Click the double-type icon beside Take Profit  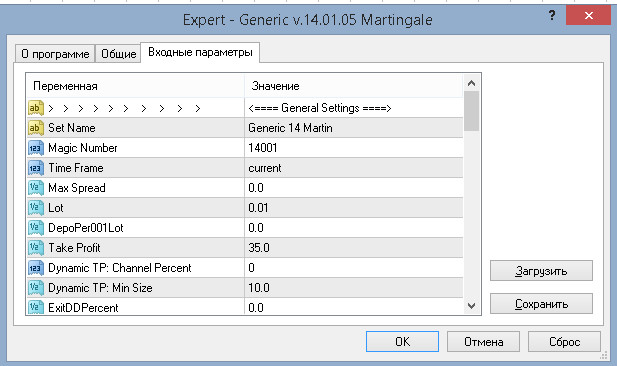pyautogui.click(x=35, y=248)
